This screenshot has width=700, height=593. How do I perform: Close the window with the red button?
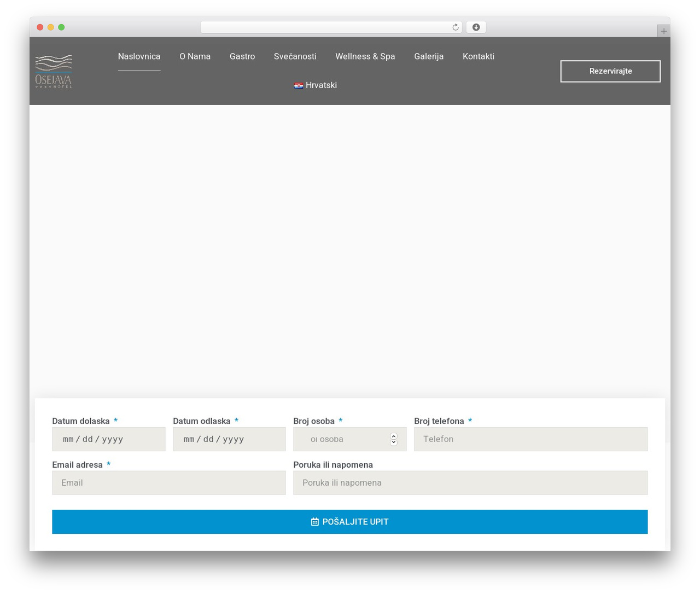[40, 27]
